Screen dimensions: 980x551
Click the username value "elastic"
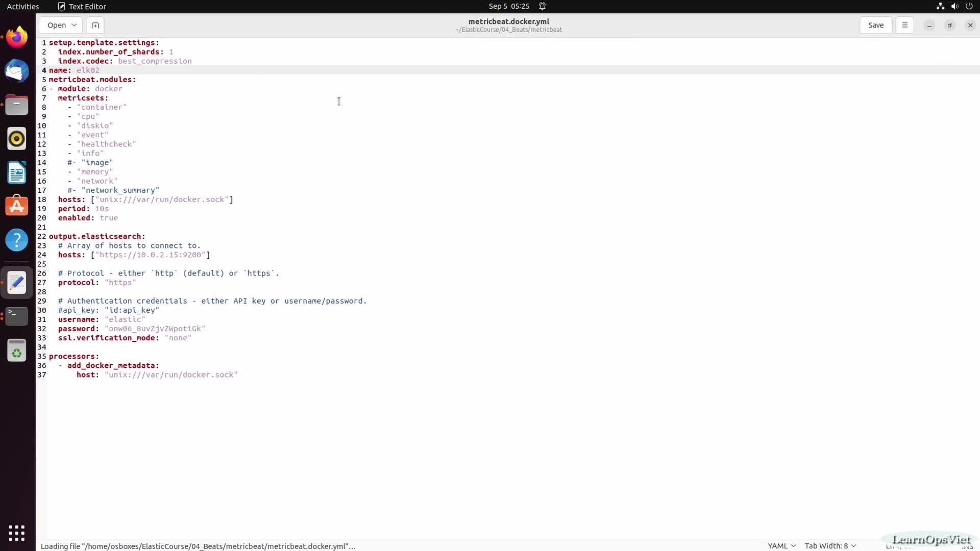(125, 319)
